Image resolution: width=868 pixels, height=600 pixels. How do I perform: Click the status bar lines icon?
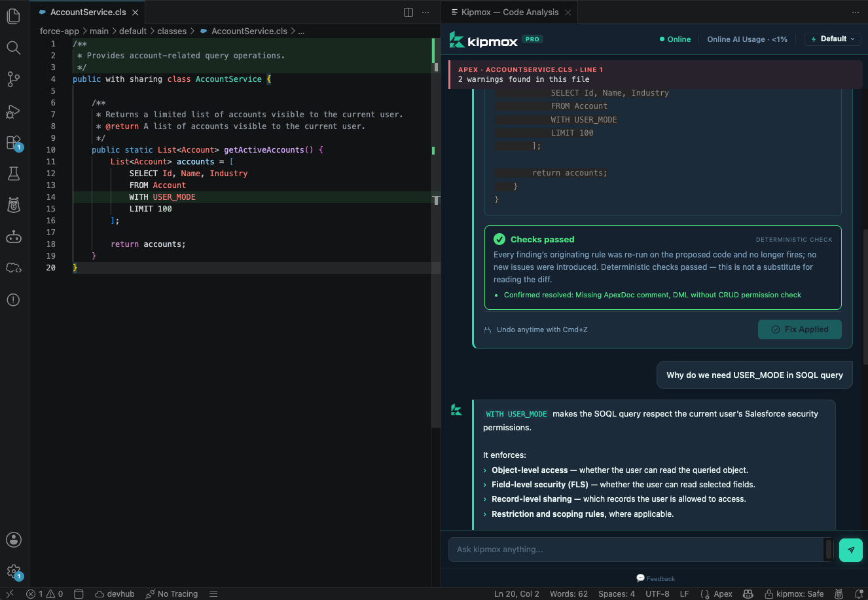[213, 594]
